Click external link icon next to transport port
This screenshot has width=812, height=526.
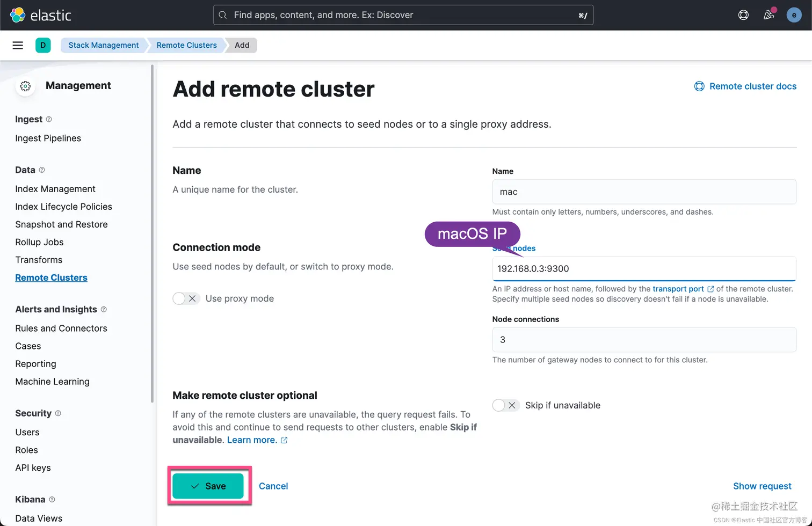tap(711, 289)
